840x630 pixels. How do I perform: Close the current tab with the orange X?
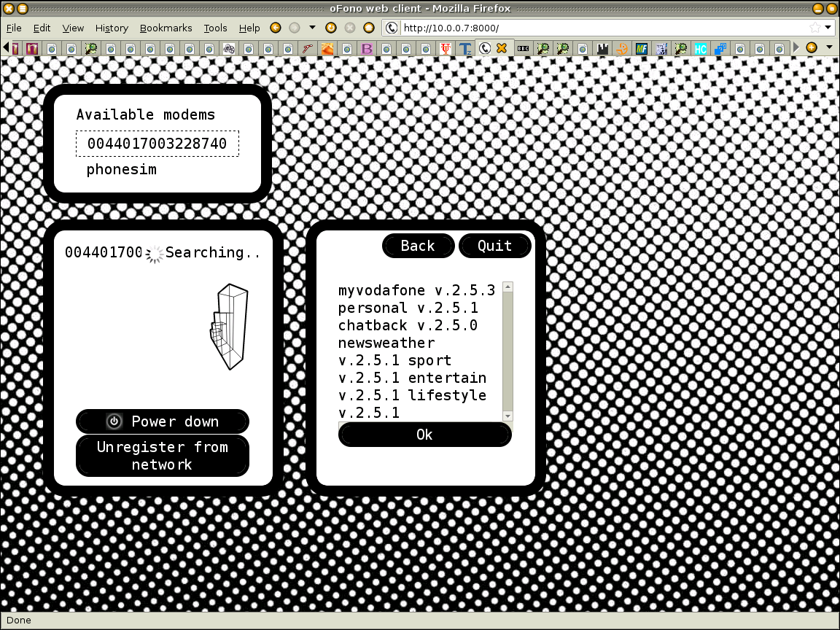point(502,49)
